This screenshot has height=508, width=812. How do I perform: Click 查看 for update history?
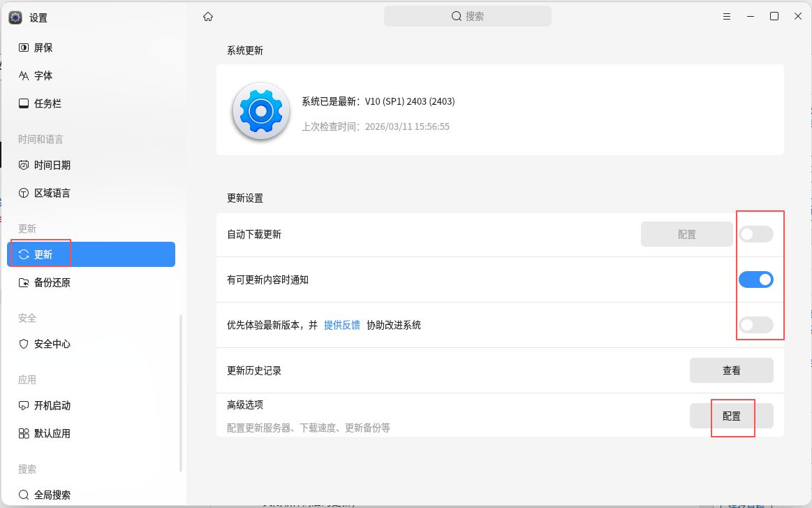point(731,370)
